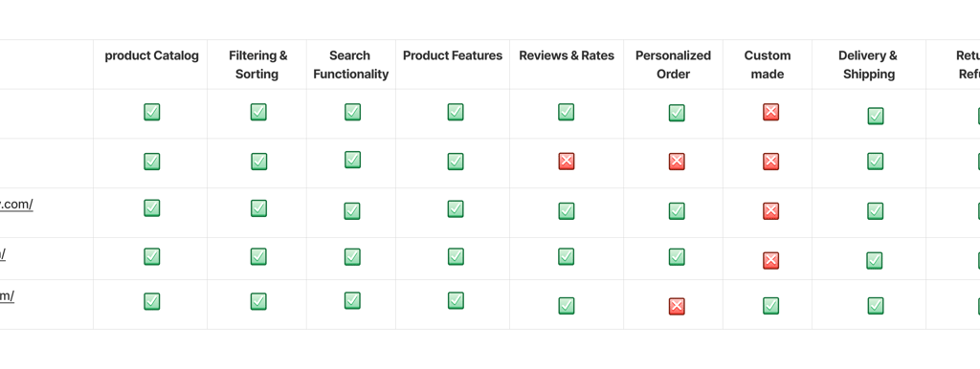The height and width of the screenshot is (369, 980).
Task: Toggle Delivery & Shipping checkmark in the m/ row
Action: tap(875, 305)
